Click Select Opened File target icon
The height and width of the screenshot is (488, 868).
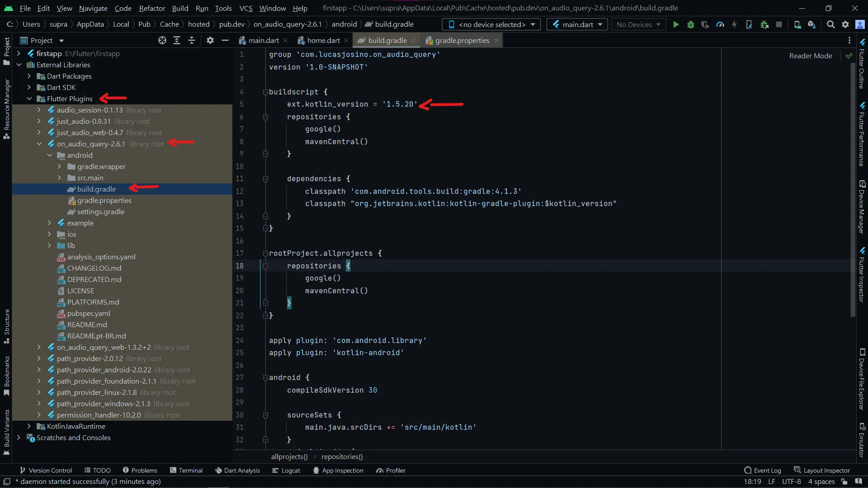tap(162, 41)
